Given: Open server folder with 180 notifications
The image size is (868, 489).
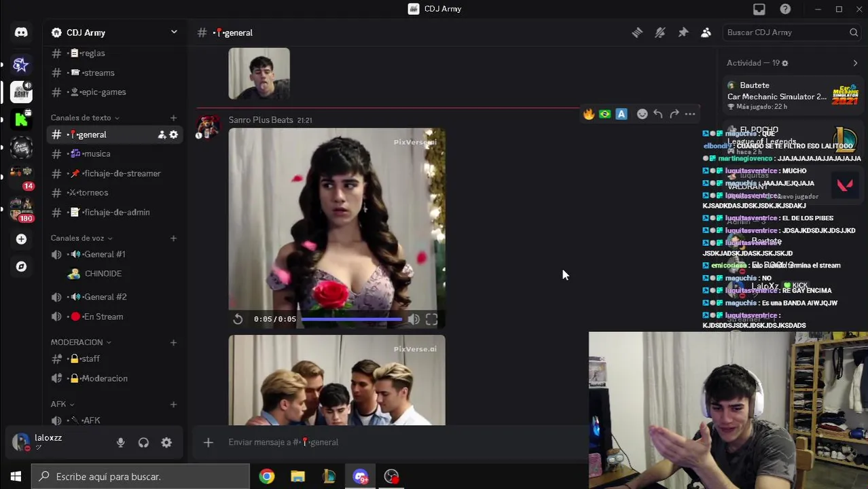Looking at the screenshot, I should pyautogui.click(x=21, y=209).
